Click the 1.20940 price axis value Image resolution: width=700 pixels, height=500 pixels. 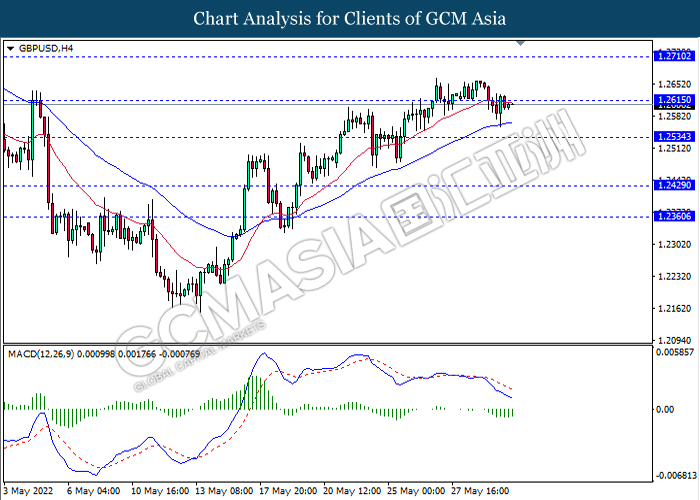pyautogui.click(x=675, y=341)
